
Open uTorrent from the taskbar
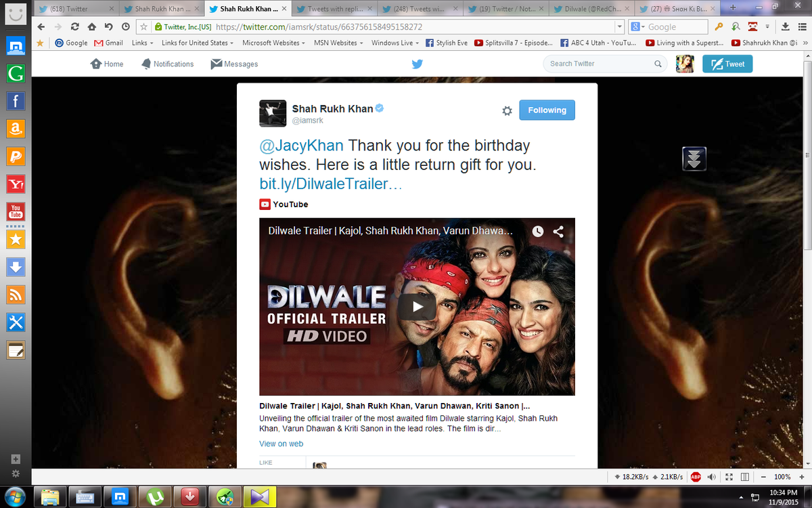tap(154, 496)
